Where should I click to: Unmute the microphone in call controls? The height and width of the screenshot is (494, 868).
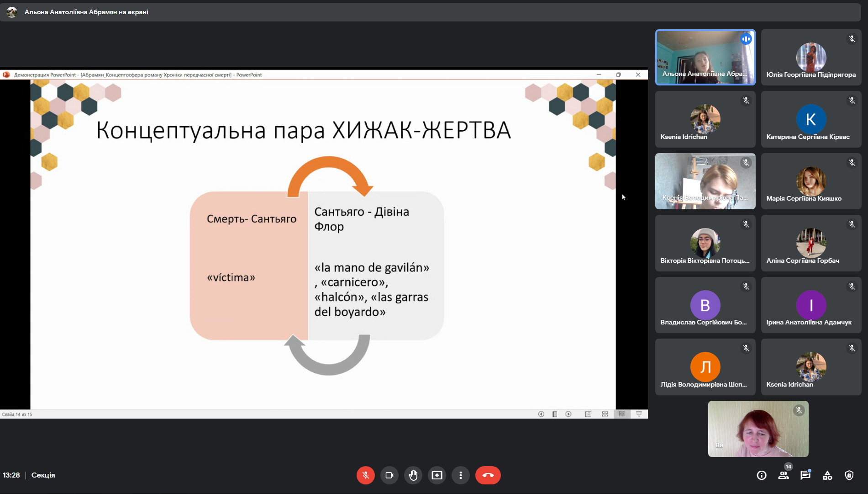(x=365, y=475)
